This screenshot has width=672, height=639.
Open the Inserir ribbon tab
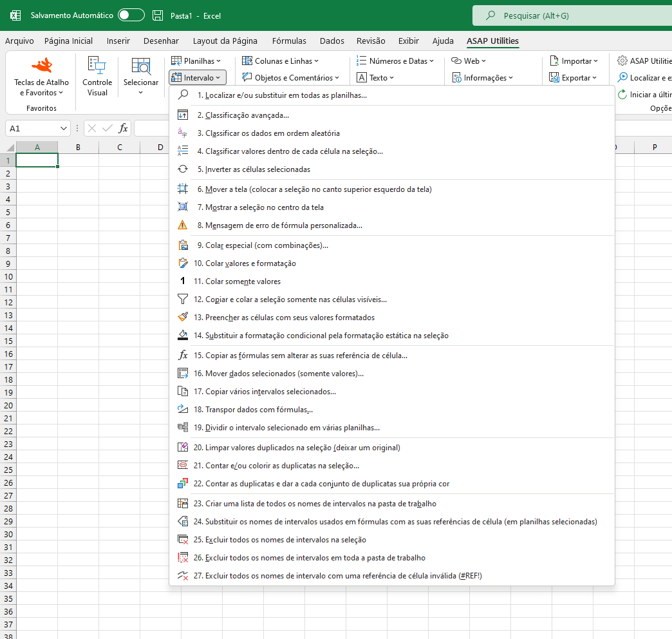click(118, 41)
